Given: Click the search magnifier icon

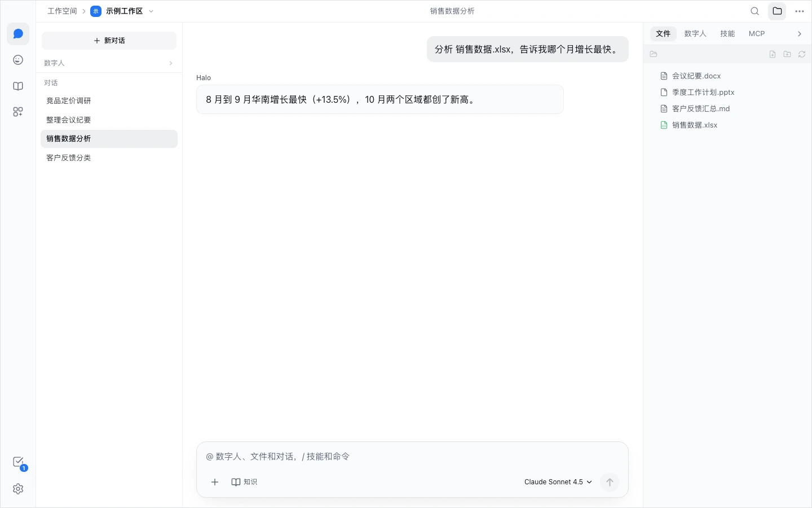Looking at the screenshot, I should click(x=755, y=11).
